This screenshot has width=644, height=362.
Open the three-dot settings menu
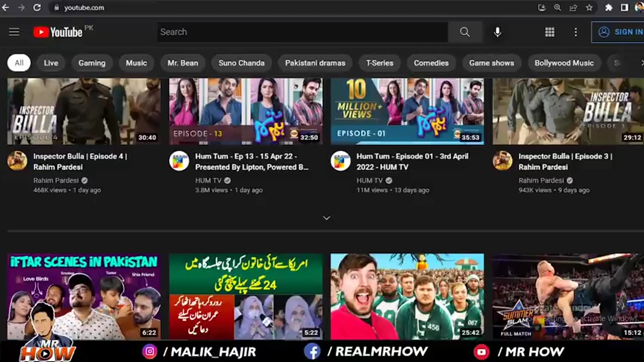click(576, 32)
